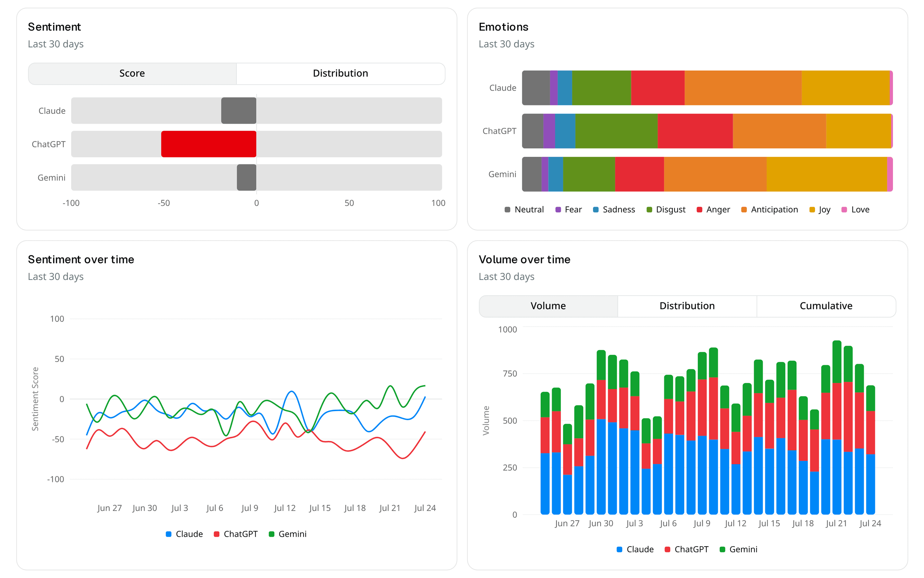The width and height of the screenshot is (924, 578).
Task: Hide Gemini line in Sentiment over time legend
Action: 288,534
